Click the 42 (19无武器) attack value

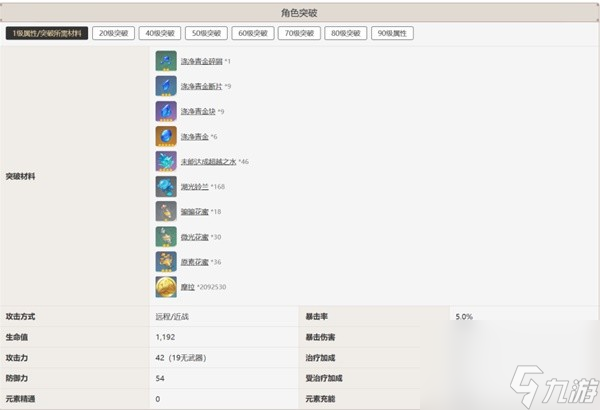point(181,358)
